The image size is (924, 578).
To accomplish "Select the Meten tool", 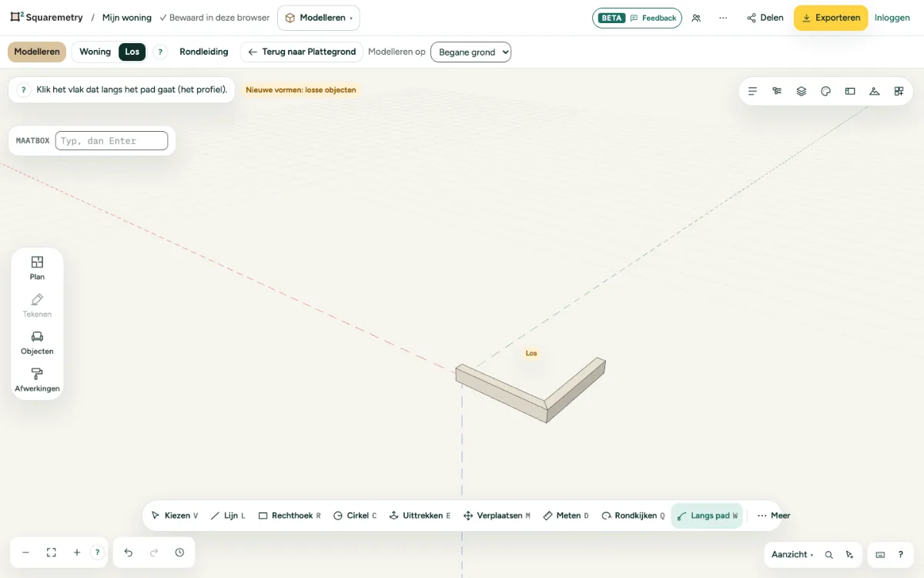I will 566,516.
